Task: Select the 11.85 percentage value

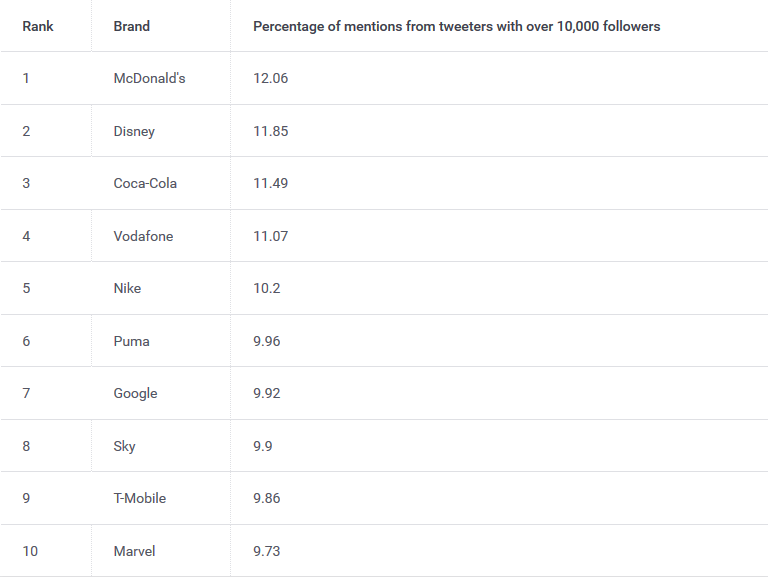Action: (x=270, y=131)
